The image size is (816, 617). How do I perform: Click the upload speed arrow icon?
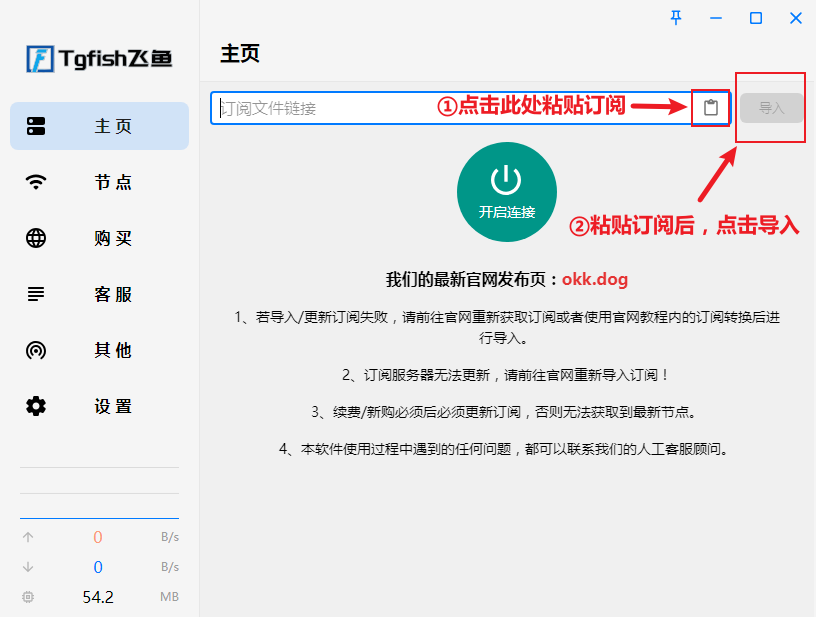click(28, 537)
